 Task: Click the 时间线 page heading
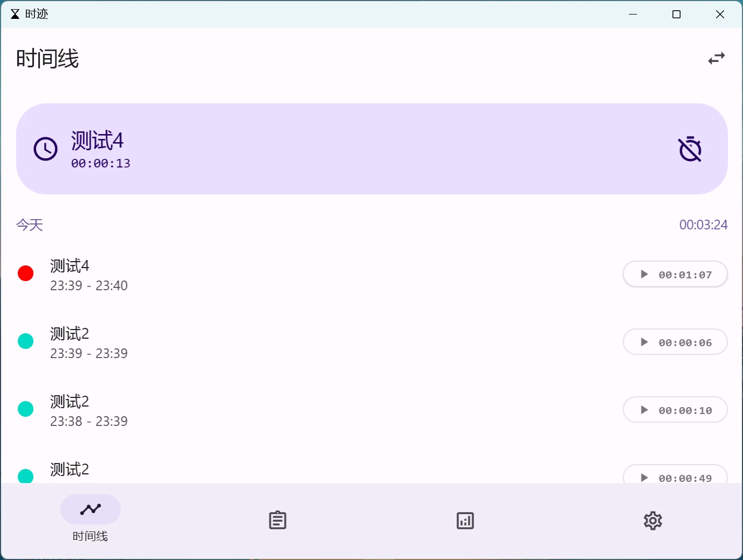(47, 58)
